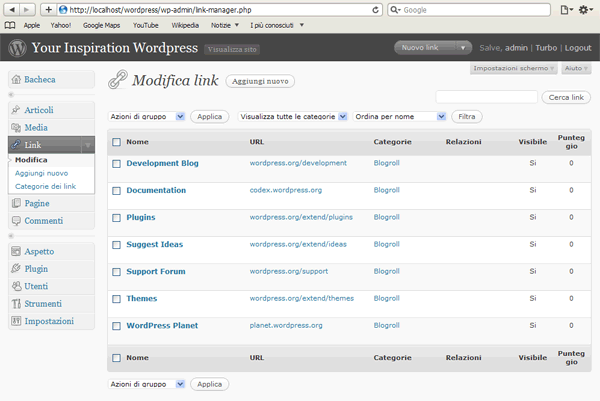
Task: Select Modifica submenu item
Action: click(x=31, y=160)
